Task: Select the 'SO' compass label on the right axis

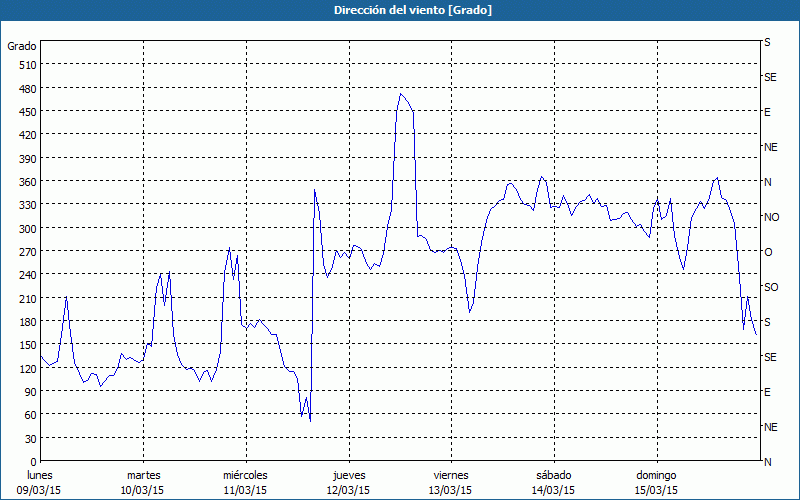Action: [x=771, y=287]
